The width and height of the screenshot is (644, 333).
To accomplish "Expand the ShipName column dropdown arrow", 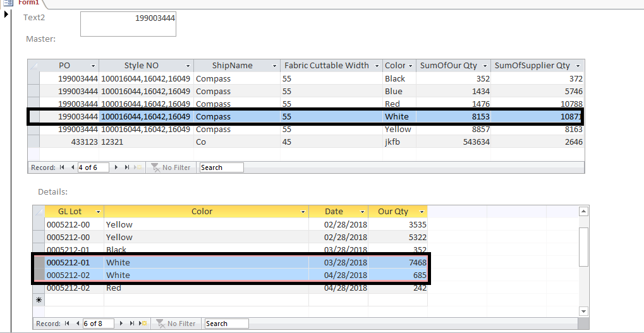I will [274, 66].
